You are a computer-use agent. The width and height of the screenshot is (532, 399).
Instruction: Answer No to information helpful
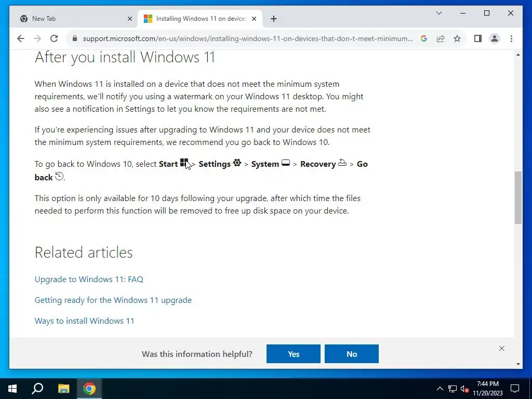point(352,354)
